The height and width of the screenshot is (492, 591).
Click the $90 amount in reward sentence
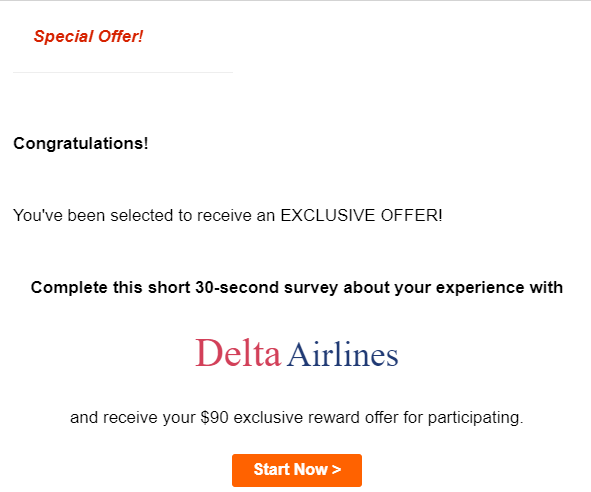(x=214, y=418)
